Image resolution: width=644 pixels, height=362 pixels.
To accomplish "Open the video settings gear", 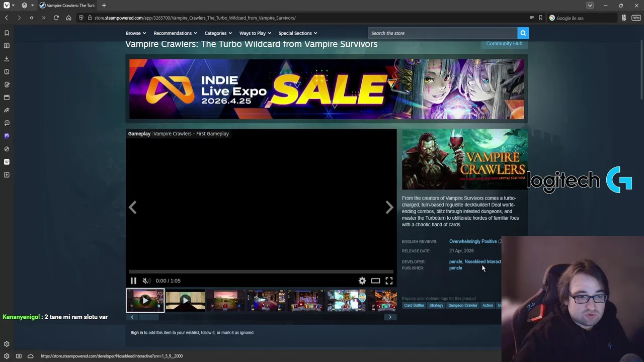I will [362, 281].
